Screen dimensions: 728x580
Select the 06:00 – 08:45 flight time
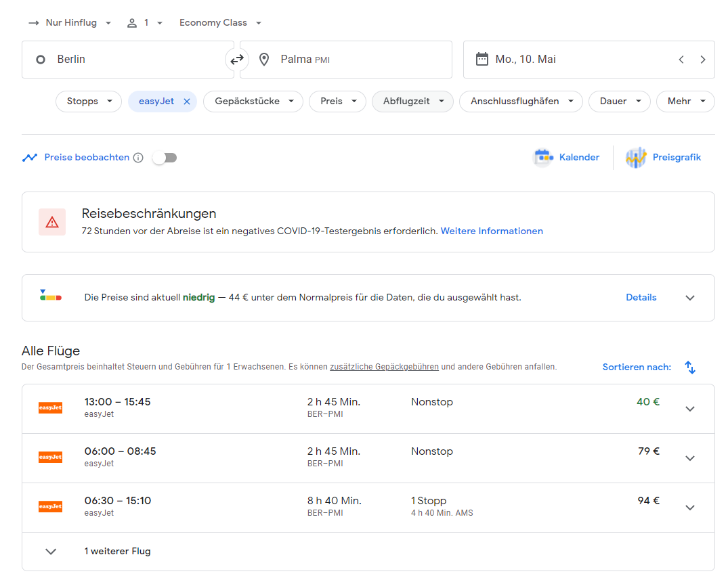coord(121,451)
